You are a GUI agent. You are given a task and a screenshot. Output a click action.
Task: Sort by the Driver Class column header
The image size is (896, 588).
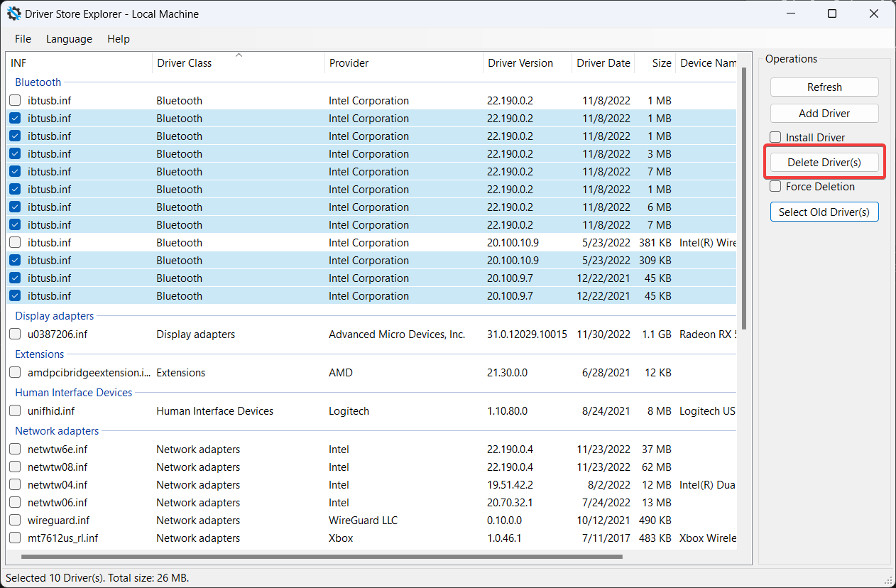coord(239,63)
